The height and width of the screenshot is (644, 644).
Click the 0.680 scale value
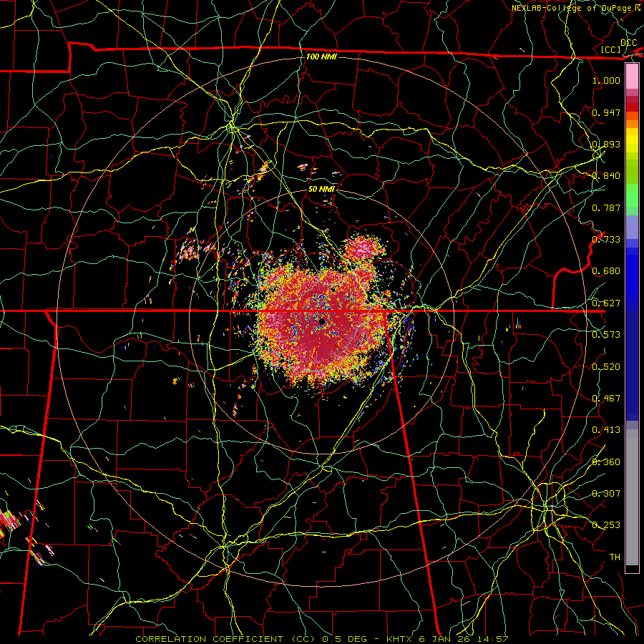pos(606,271)
